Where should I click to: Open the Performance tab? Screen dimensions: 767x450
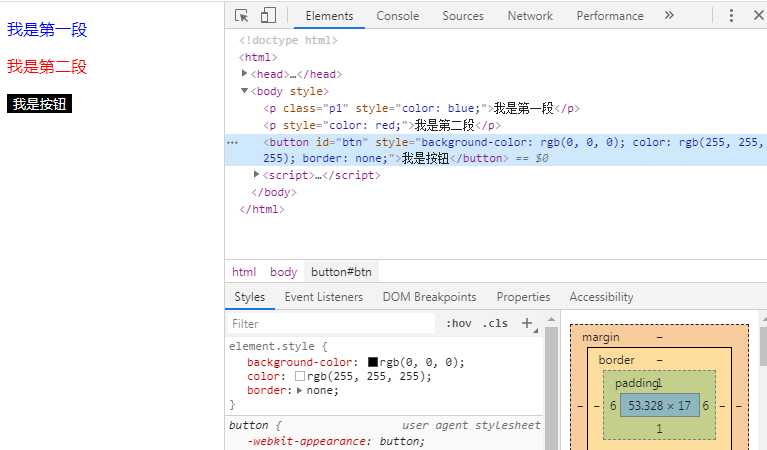610,16
